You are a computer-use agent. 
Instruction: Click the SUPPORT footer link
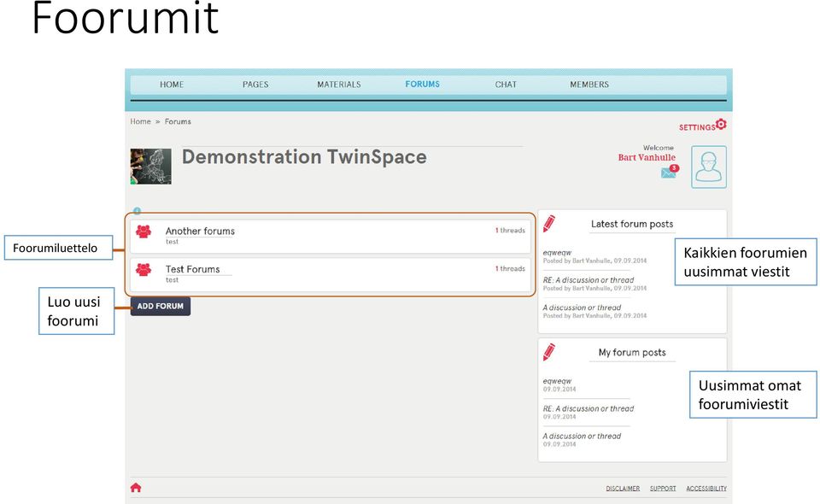[x=663, y=489]
